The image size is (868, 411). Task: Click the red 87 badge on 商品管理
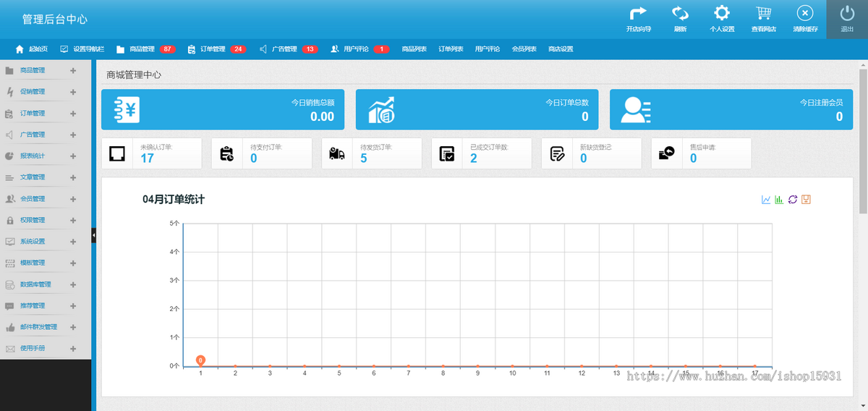pos(168,49)
